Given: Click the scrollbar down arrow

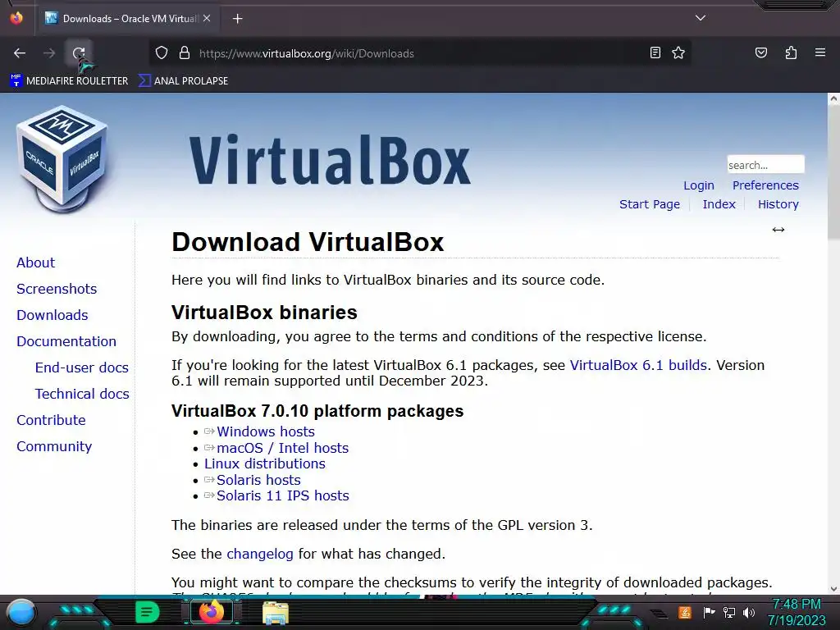Looking at the screenshot, I should tap(833, 589).
